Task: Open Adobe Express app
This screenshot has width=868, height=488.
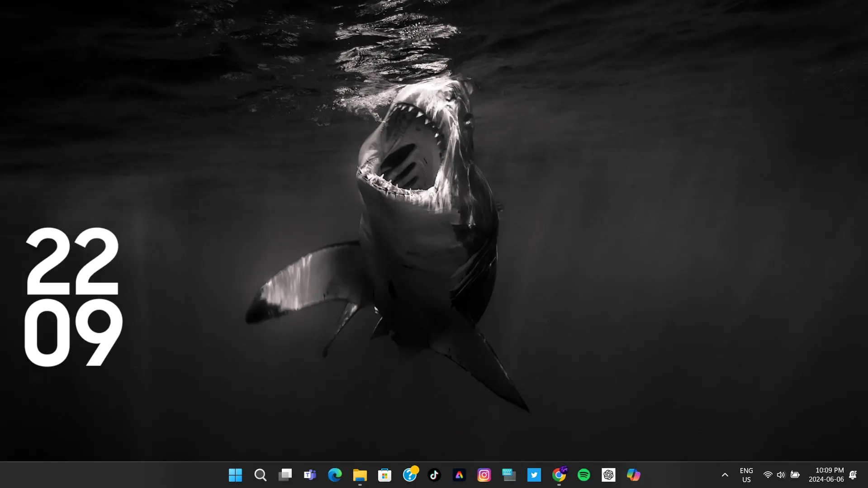Action: click(x=460, y=475)
